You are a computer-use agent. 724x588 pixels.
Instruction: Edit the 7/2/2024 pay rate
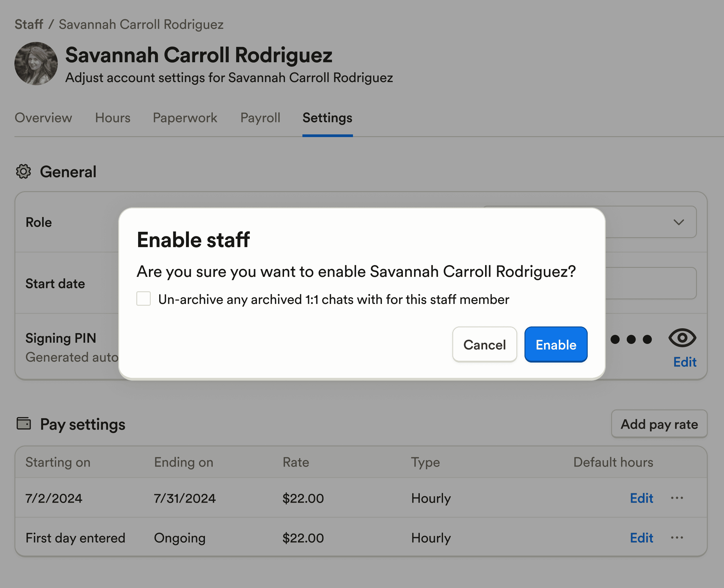(x=641, y=498)
